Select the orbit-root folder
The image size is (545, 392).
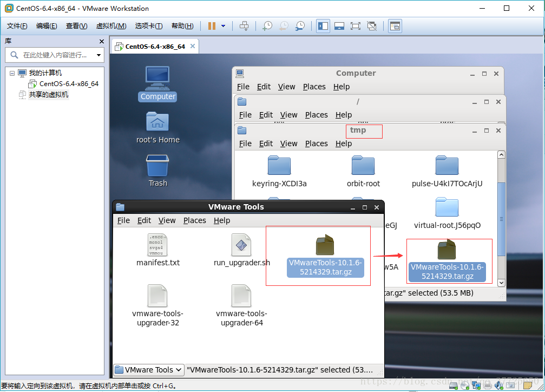click(363, 172)
